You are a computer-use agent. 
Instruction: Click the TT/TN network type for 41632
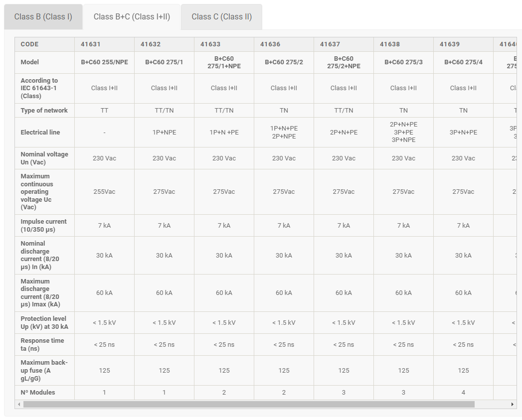click(164, 111)
